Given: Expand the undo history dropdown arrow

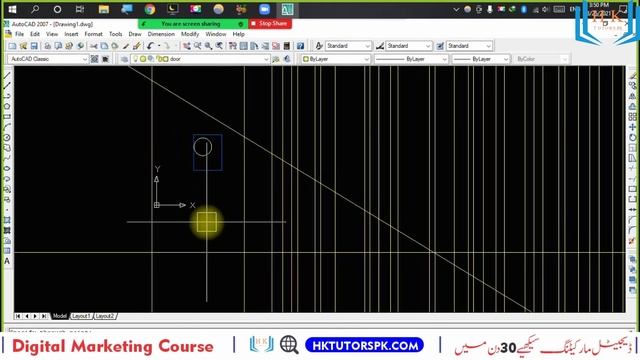Looking at the screenshot, I should (159, 46).
